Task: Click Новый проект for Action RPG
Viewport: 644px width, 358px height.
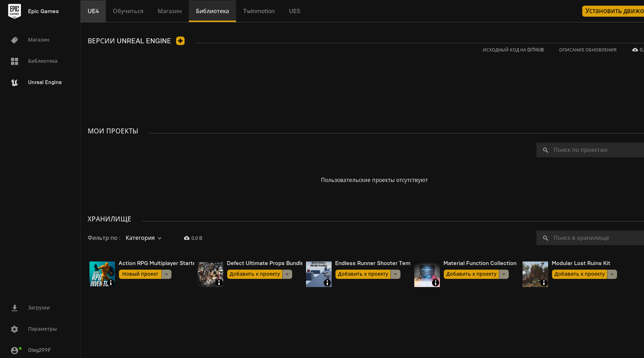Action: 140,274
